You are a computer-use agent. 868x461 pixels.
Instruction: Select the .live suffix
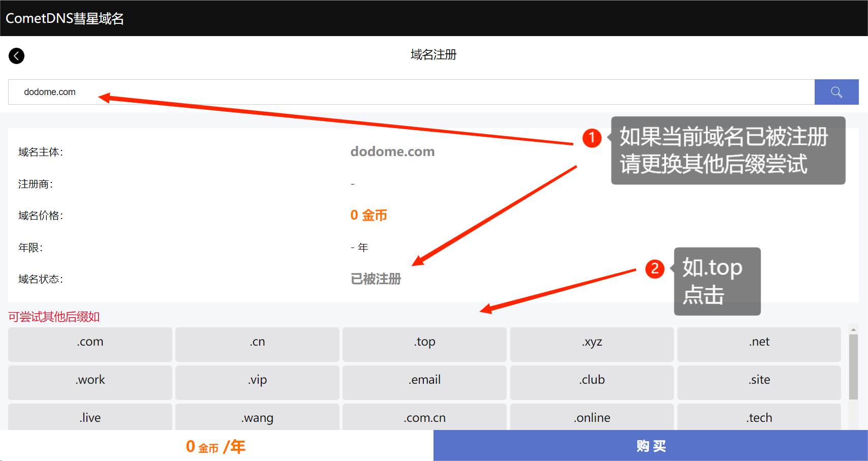tap(90, 417)
